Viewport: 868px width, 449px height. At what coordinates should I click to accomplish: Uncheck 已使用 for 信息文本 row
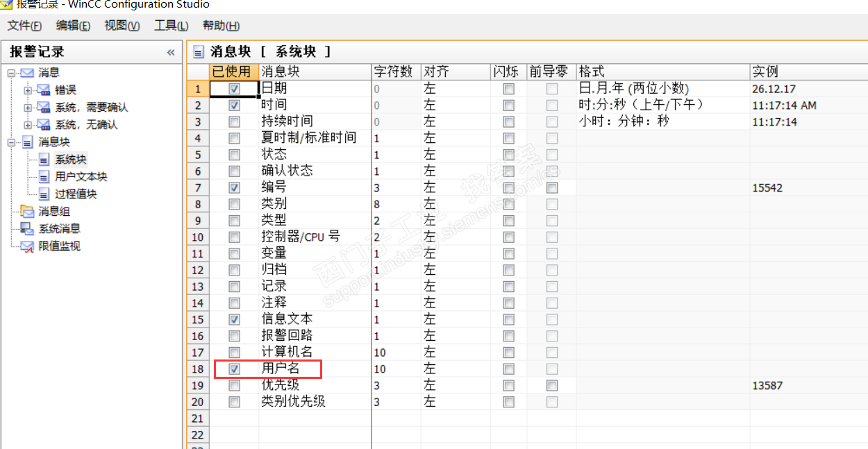tap(234, 319)
